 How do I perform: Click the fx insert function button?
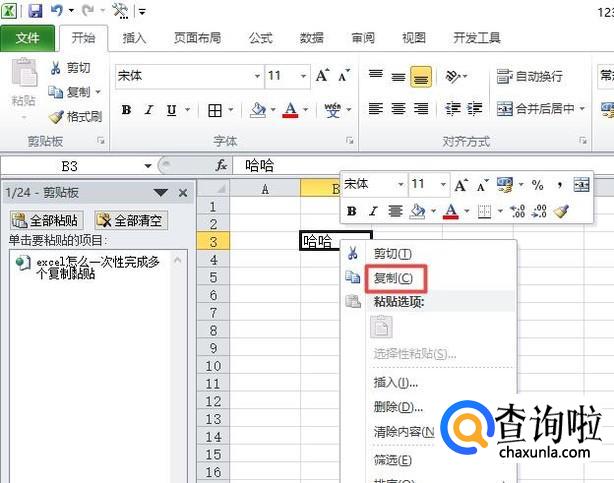221,165
